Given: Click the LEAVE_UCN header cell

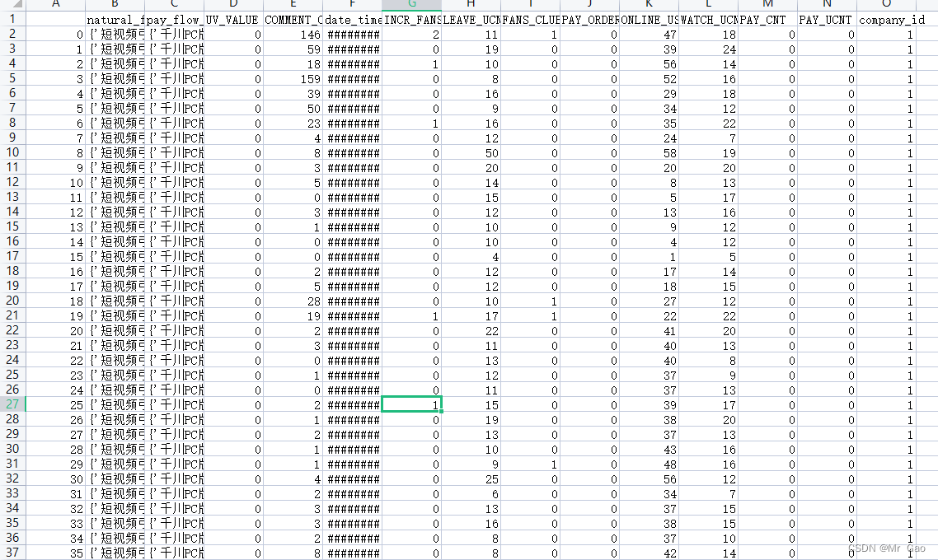Looking at the screenshot, I should click(x=471, y=20).
